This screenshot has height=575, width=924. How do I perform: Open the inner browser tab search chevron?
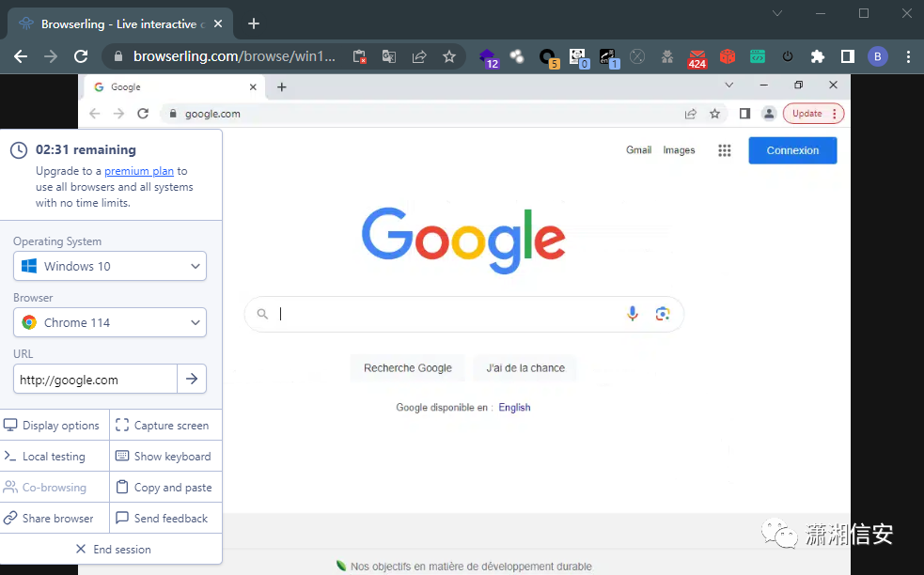728,85
